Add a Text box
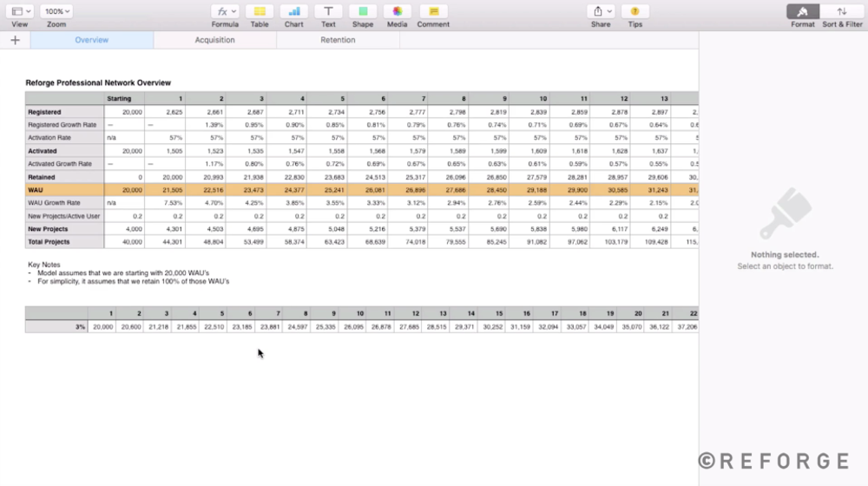 [328, 11]
